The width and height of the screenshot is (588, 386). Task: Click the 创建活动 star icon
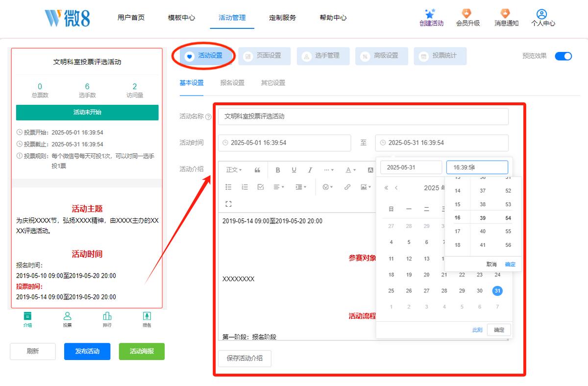click(431, 13)
